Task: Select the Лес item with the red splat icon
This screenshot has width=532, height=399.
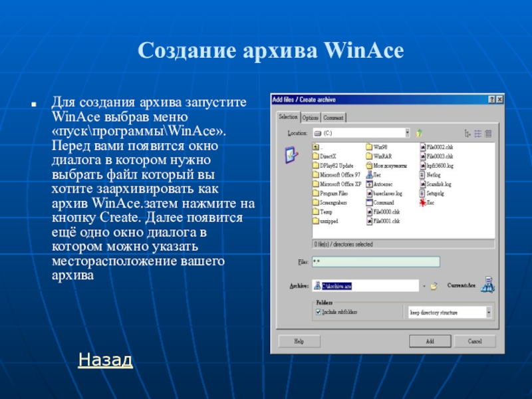Action: click(x=427, y=203)
